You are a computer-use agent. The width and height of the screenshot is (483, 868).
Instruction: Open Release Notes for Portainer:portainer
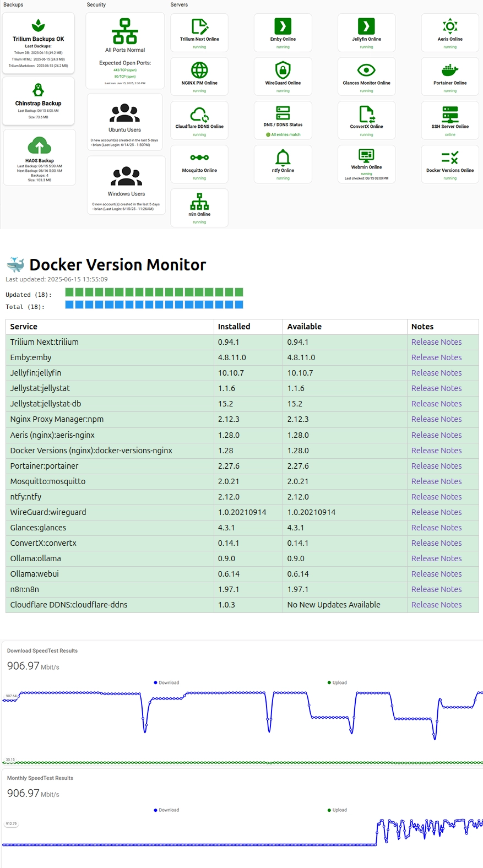pos(436,466)
